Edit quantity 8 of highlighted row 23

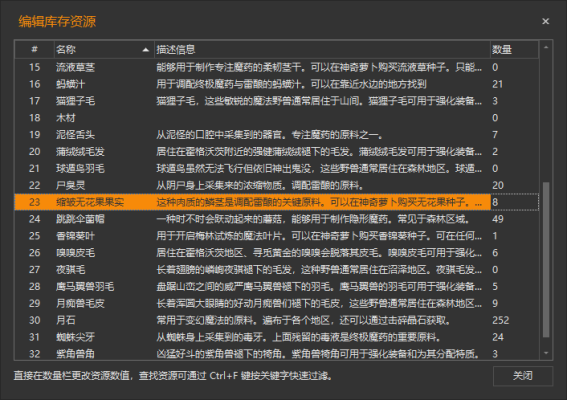514,202
